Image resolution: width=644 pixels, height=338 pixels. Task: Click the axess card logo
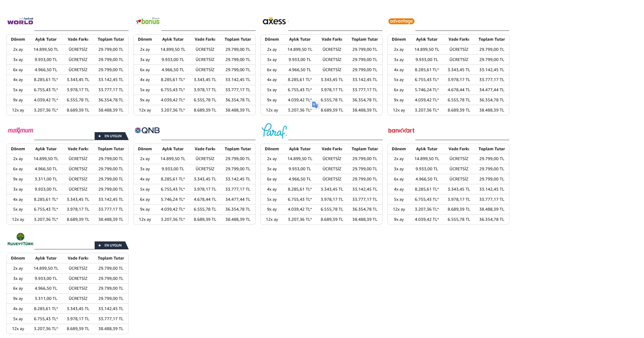(x=274, y=21)
